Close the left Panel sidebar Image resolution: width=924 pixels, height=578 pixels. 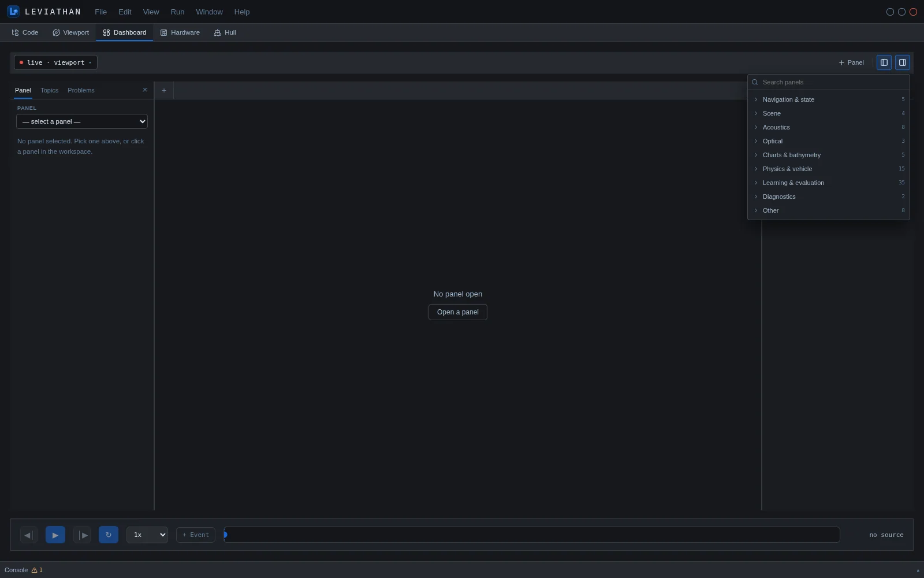(x=145, y=90)
